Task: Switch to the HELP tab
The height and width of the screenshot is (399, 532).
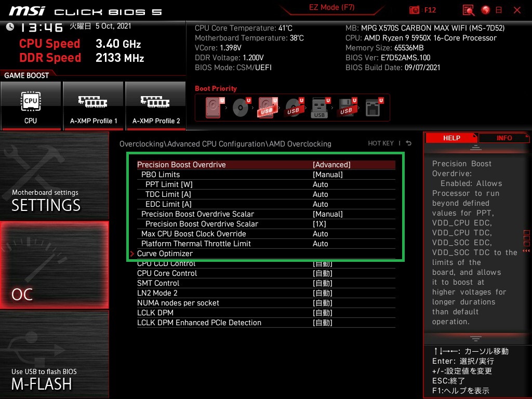Action: tap(451, 138)
